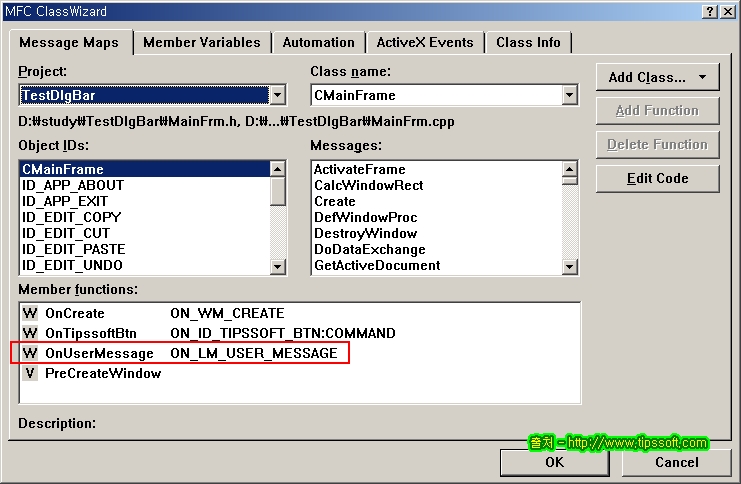Switch to the Member Variables tab
The image size is (741, 484).
pyautogui.click(x=201, y=42)
